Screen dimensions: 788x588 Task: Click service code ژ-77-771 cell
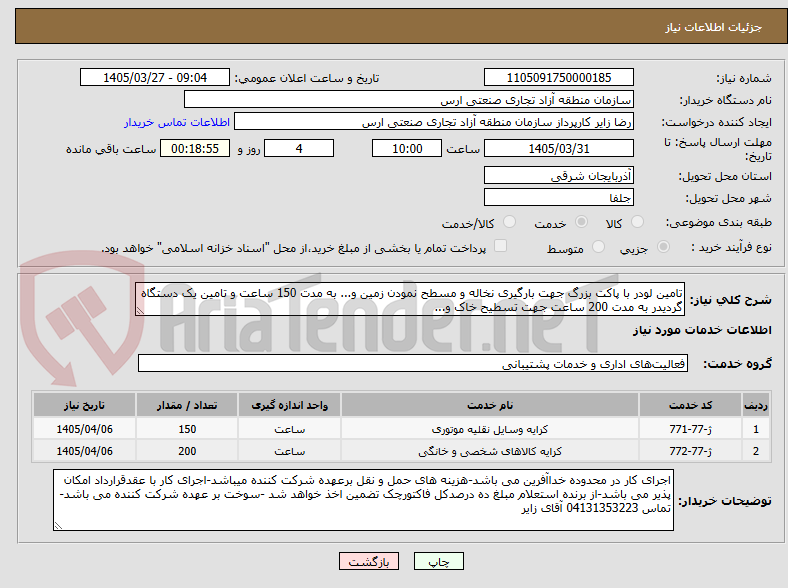tap(691, 429)
